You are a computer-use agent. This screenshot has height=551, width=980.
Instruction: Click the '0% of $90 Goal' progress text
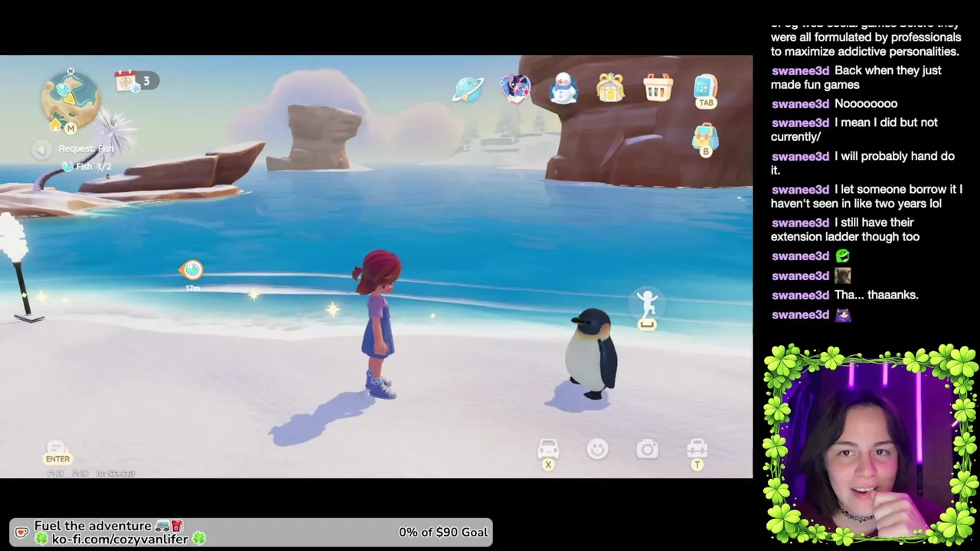(443, 532)
